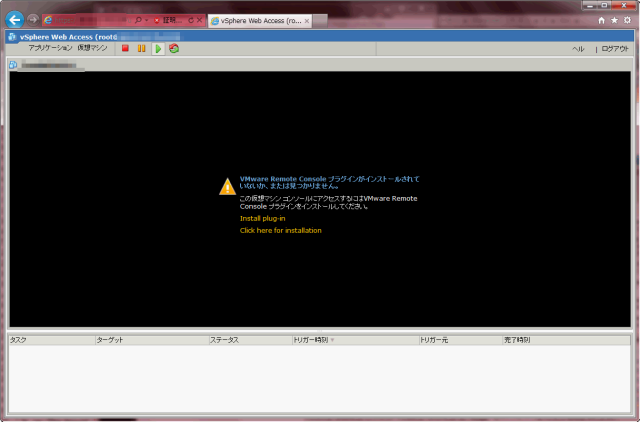The height and width of the screenshot is (422, 640).
Task: Click the VM icon beside the console tab name
Action: click(x=13, y=64)
